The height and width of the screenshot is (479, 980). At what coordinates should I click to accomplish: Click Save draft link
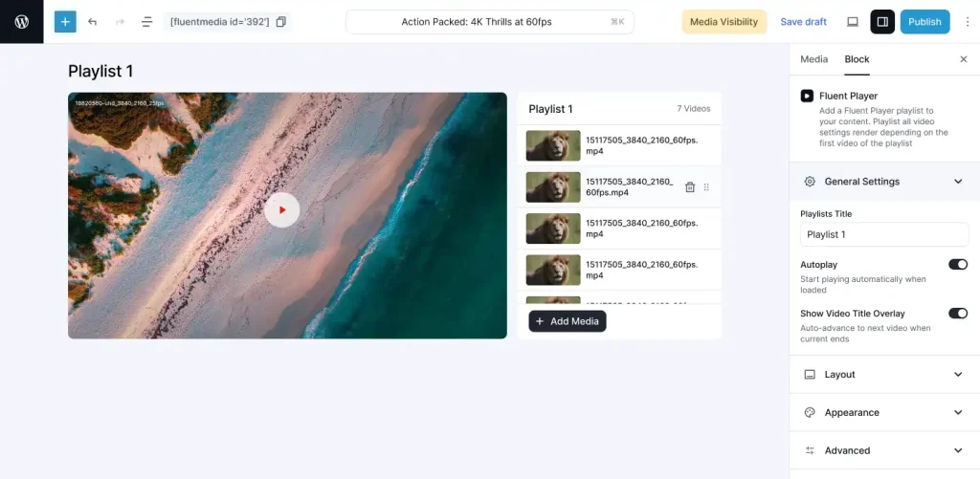tap(803, 22)
